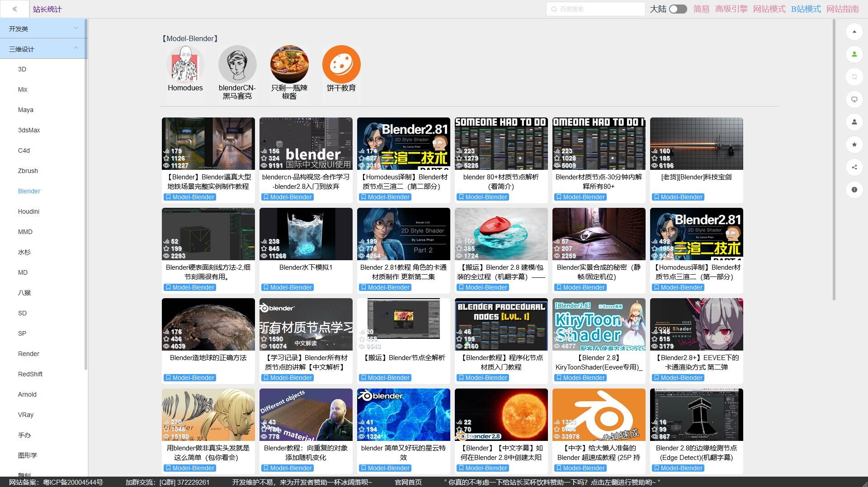Click the 官网首页 footer link

408,482
